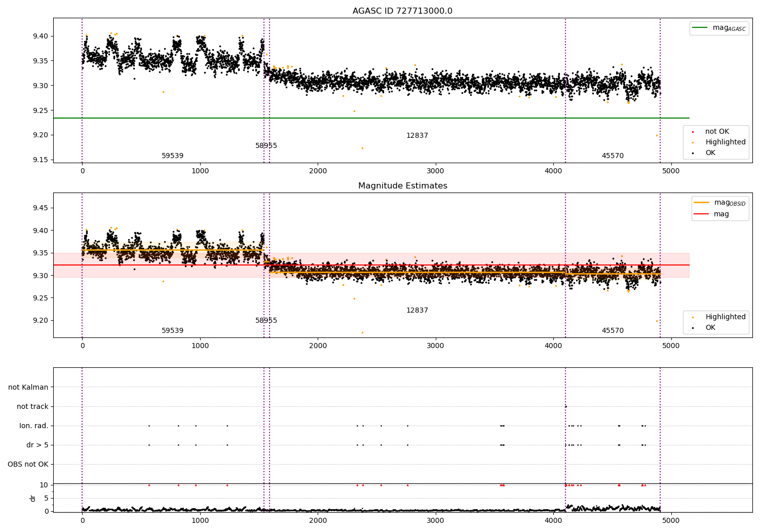Click the 'OBS not OK' y-axis label

[28, 465]
